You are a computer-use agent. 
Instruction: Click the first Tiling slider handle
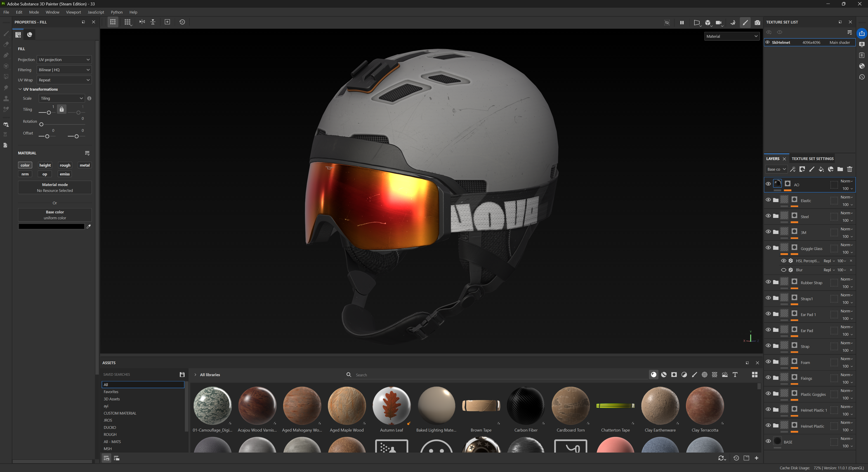pyautogui.click(x=49, y=113)
